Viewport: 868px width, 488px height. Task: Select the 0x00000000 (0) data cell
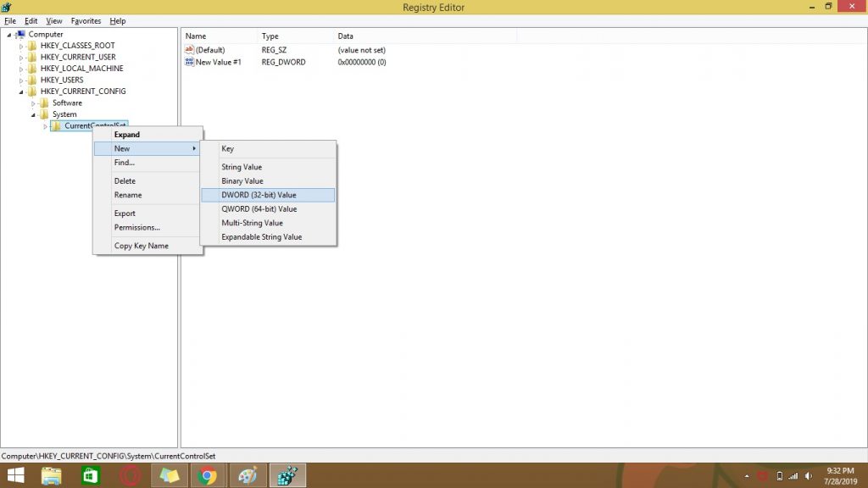(362, 62)
